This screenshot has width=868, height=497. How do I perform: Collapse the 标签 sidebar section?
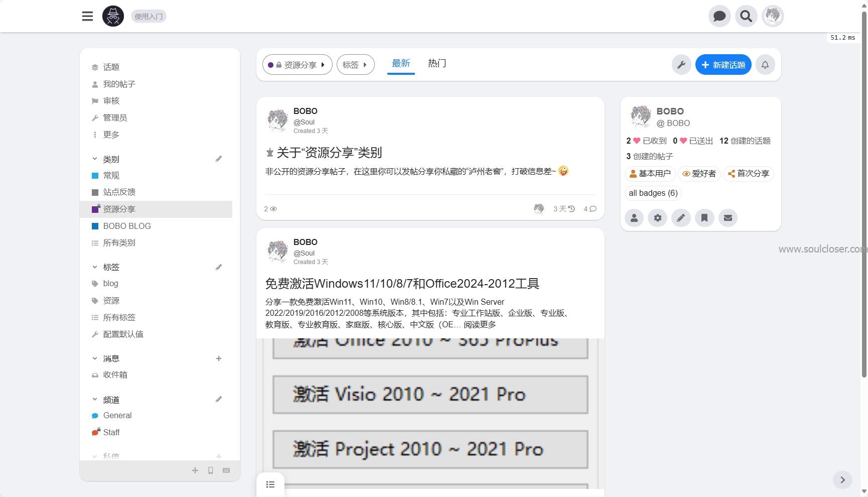95,267
